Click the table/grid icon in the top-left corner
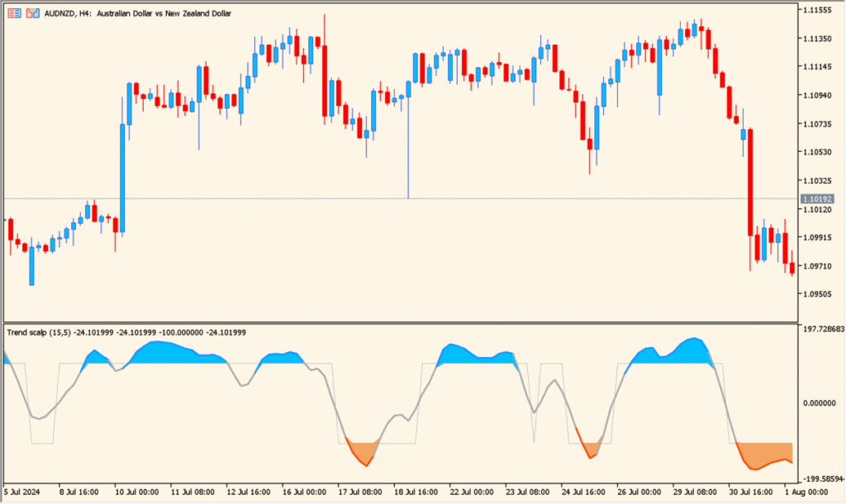The height and width of the screenshot is (504, 846). pyautogui.click(x=13, y=12)
